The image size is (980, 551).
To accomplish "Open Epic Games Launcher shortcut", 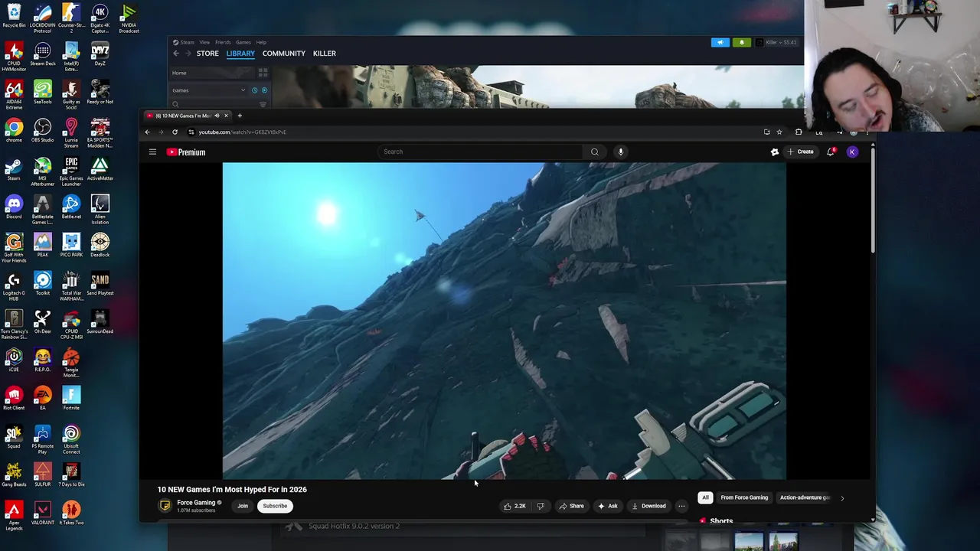I will [71, 171].
